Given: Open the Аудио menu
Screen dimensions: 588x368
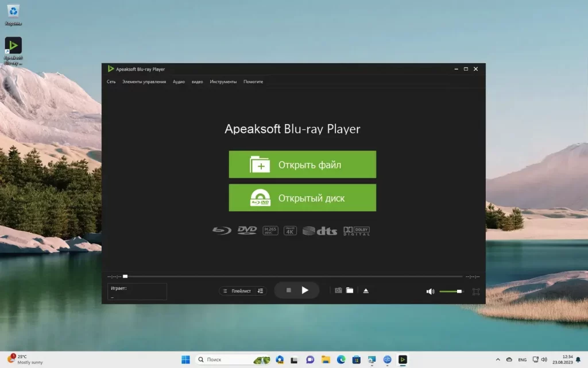Looking at the screenshot, I should (179, 82).
